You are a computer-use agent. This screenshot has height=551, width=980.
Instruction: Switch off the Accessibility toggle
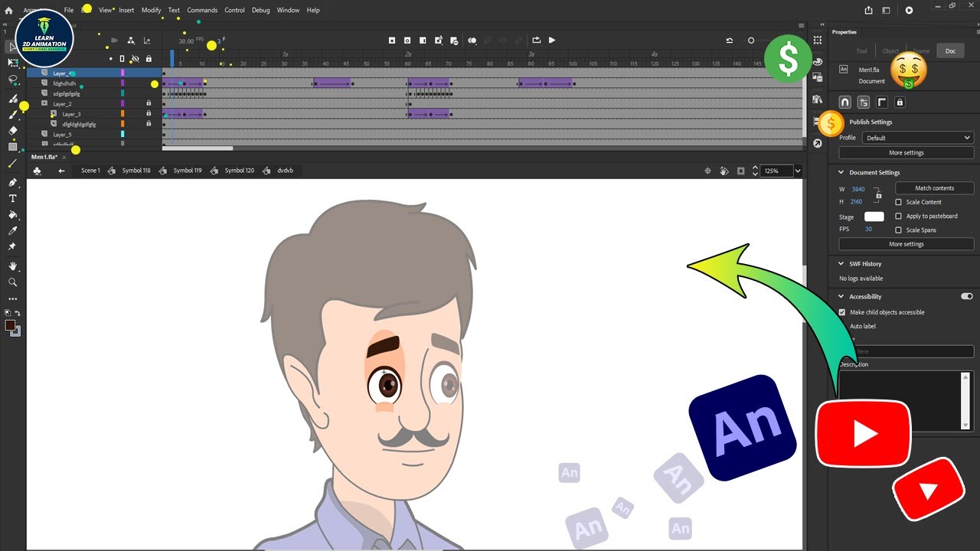coord(967,296)
